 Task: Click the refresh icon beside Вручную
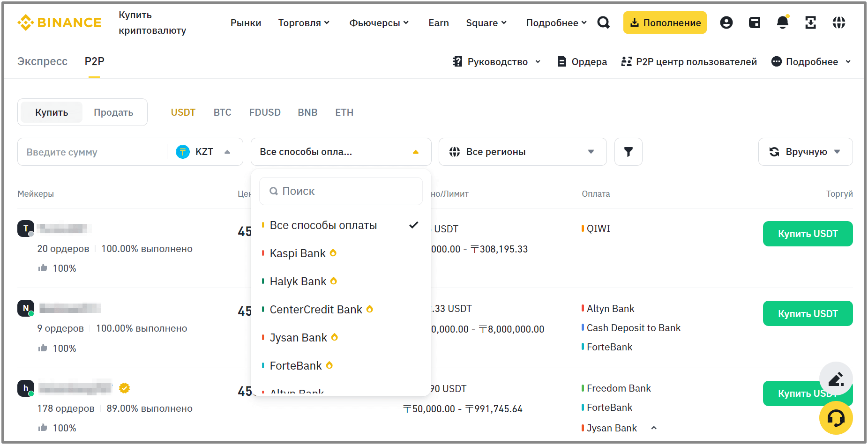(x=774, y=152)
